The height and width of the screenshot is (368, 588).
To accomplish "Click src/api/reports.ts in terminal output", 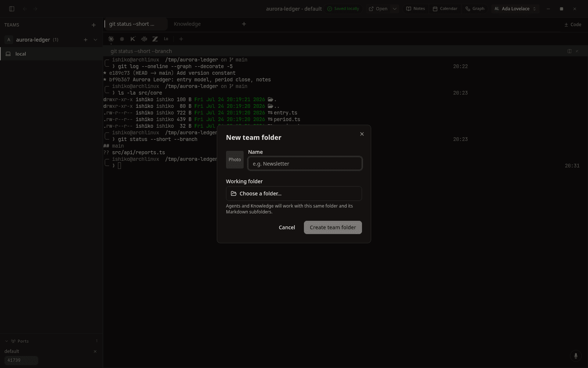I will coord(139,153).
